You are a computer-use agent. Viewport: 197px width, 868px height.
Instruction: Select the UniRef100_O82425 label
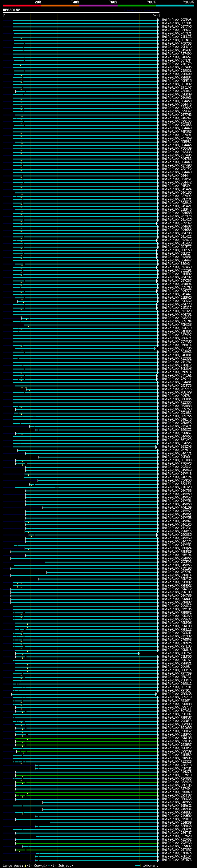[x=177, y=782]
